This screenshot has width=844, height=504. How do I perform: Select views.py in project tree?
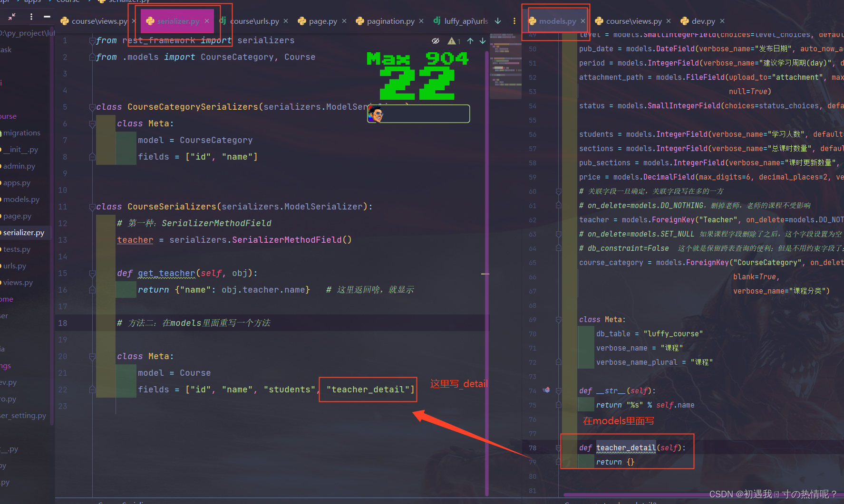click(18, 283)
